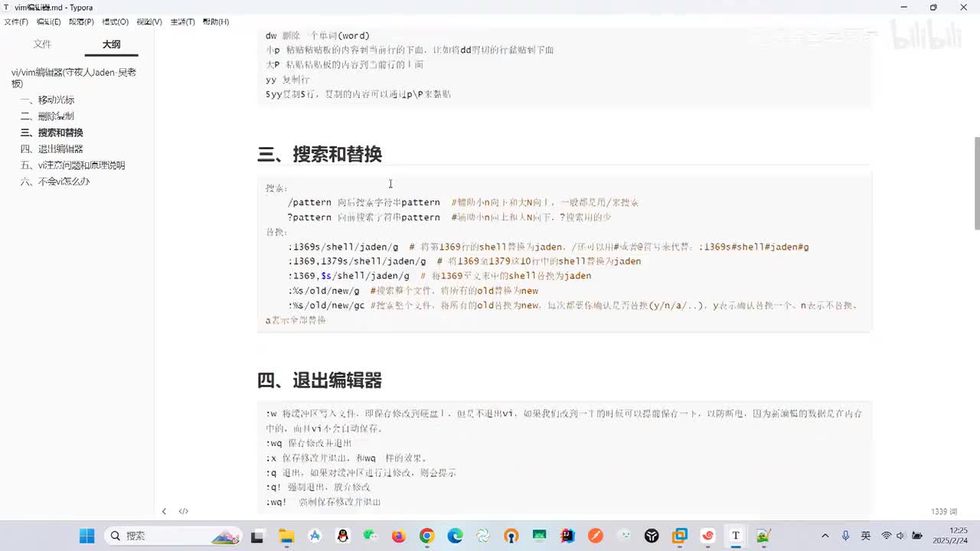This screenshot has width=980, height=551.
Task: Open Postman orange icon on taskbar
Action: (x=596, y=536)
